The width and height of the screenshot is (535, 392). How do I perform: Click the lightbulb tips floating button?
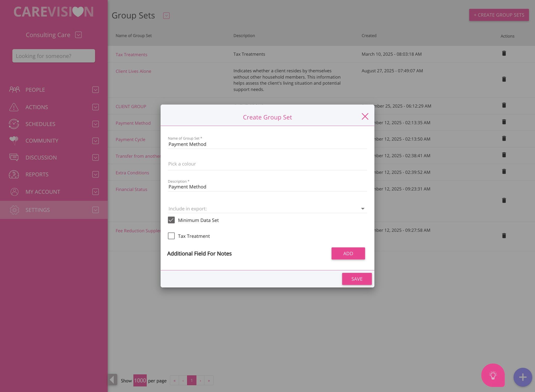click(493, 375)
